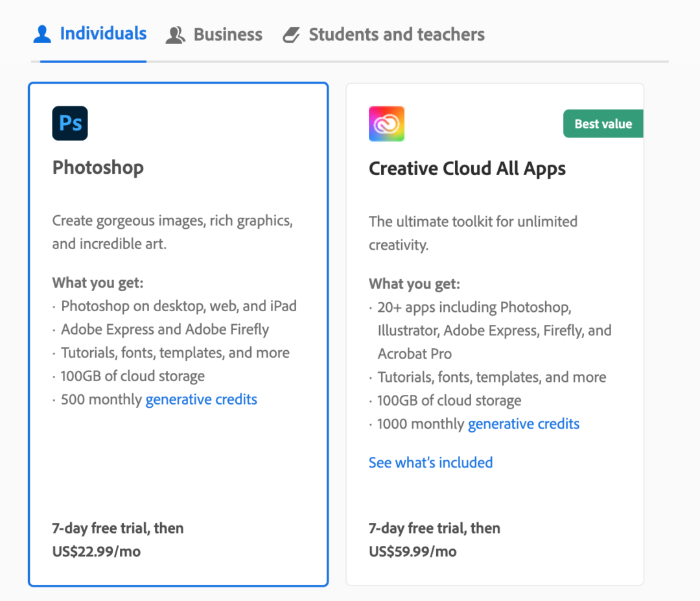This screenshot has width=700, height=601.
Task: Click the Best value badge
Action: [603, 124]
